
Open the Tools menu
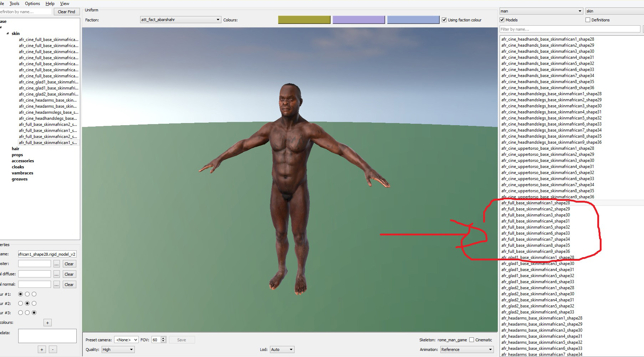[x=14, y=4]
